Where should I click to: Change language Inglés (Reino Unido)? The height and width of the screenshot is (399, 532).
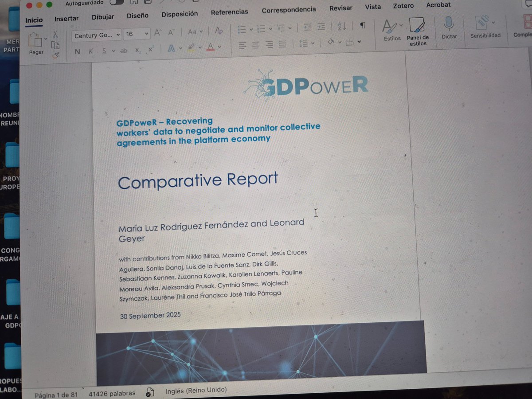196,390
